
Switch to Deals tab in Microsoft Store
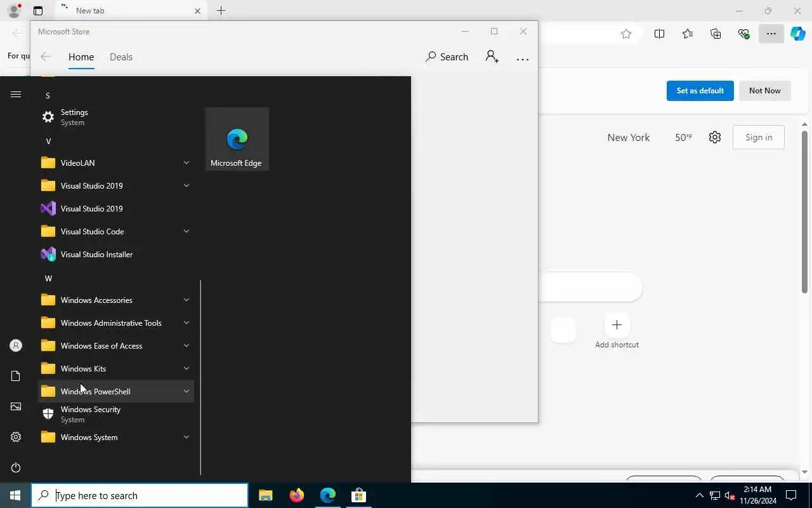[x=121, y=57]
